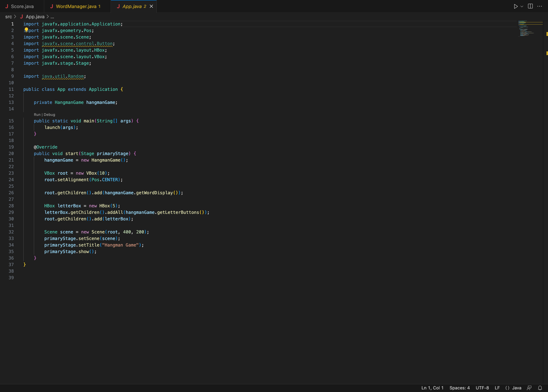Open the More Actions ellipsis menu
The image size is (548, 392).
539,7
